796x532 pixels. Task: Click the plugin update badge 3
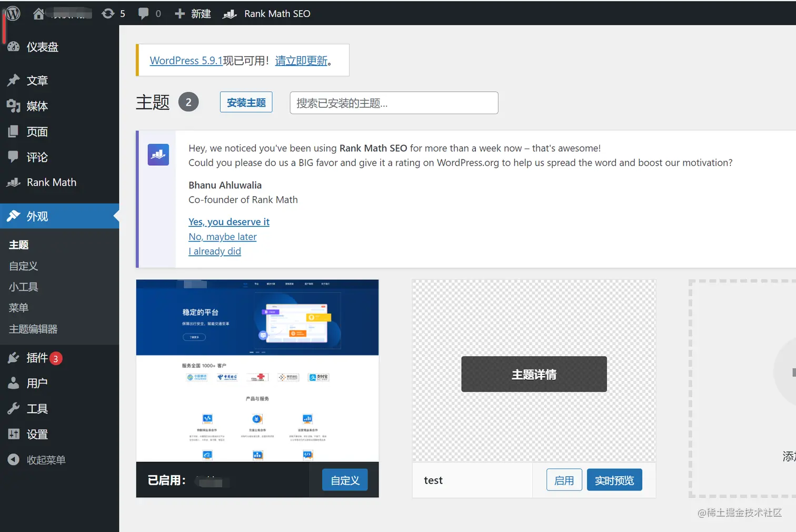[56, 359]
